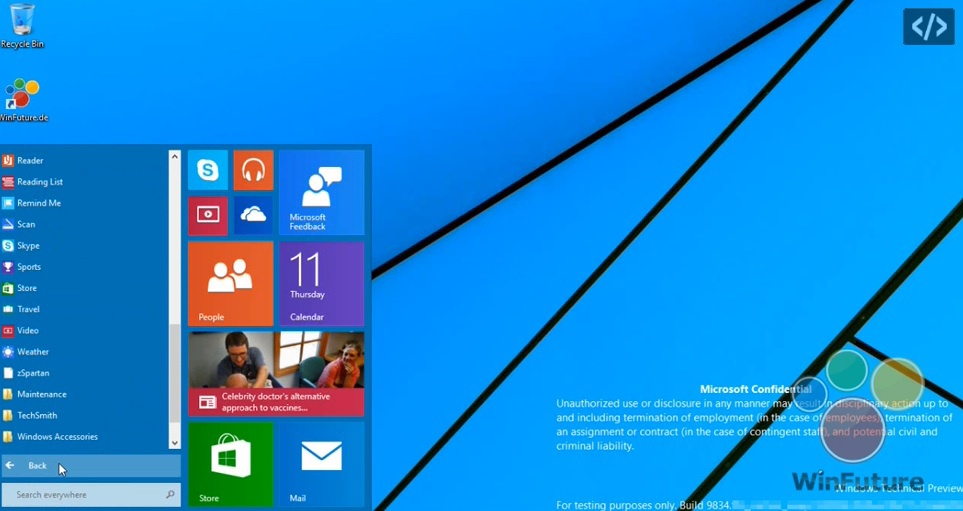Click the Travel suitcase icon

pyautogui.click(x=7, y=310)
